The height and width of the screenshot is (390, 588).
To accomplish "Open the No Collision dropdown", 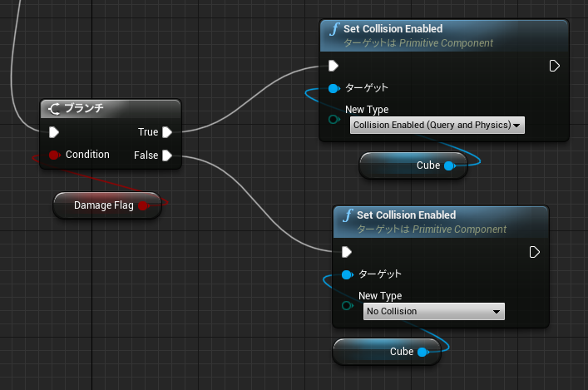I will coord(434,311).
